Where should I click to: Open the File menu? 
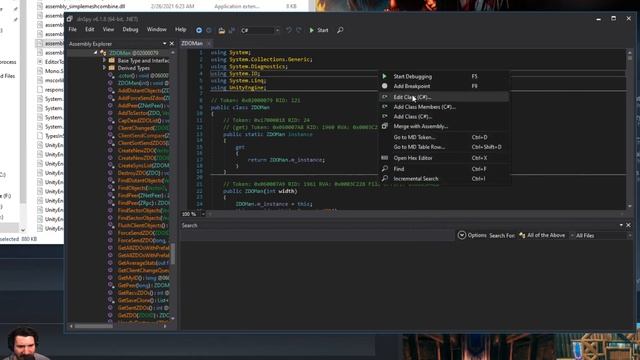click(x=73, y=29)
